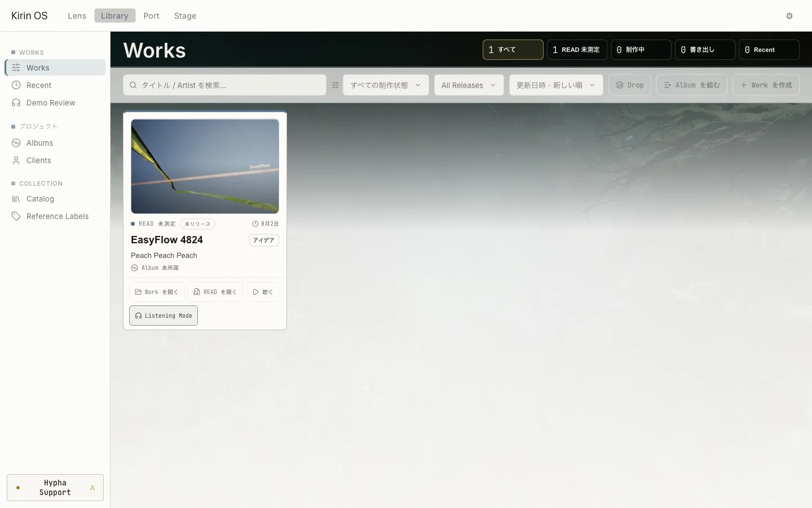Screen dimensions: 812x508
Task: Play EasyFlow 4824 with 聴く button
Action: [263, 292]
